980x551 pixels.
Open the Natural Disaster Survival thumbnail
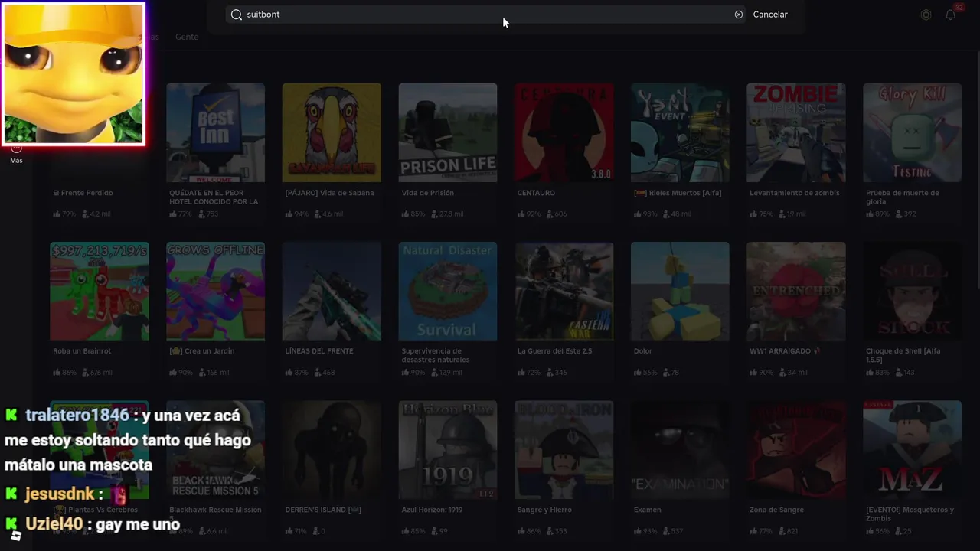click(x=448, y=291)
